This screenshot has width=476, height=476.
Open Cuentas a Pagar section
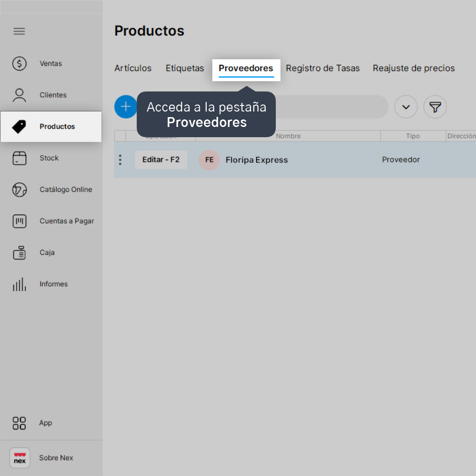click(67, 221)
